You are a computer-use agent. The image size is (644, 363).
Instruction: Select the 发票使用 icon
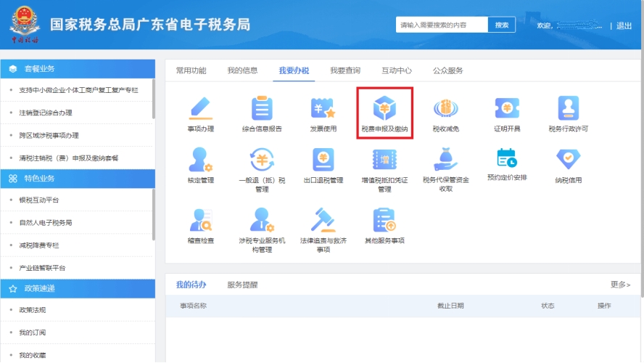coord(323,109)
